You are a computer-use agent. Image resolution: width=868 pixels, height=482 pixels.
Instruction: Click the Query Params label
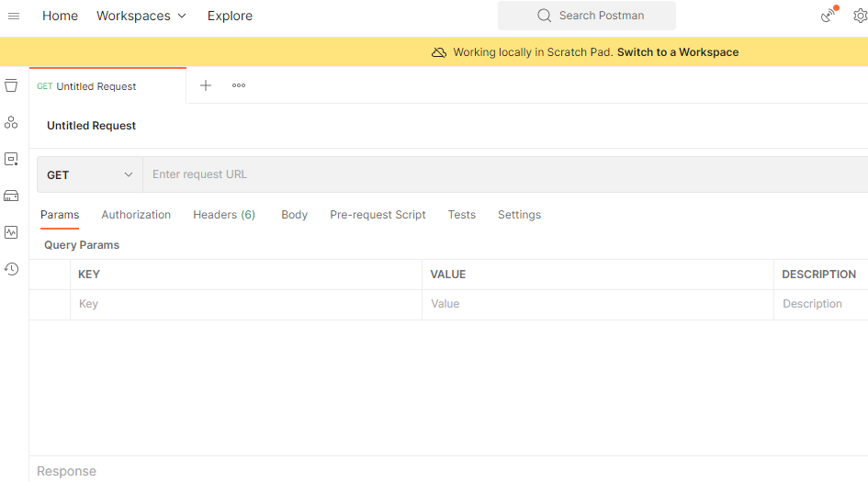tap(82, 245)
